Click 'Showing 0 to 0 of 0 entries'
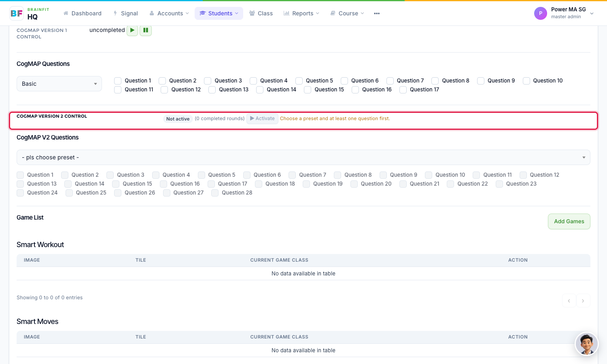This screenshot has height=364, width=607. point(49,298)
